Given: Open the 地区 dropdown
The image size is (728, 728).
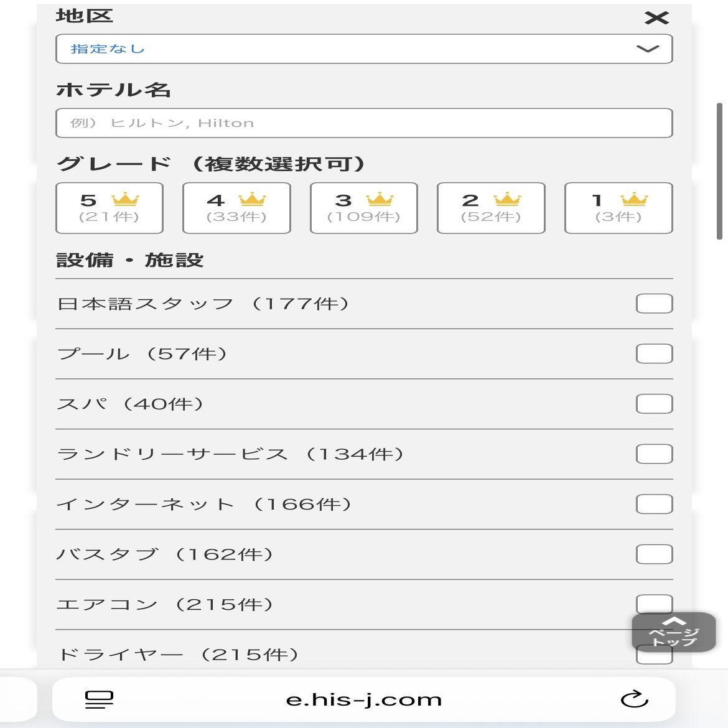Looking at the screenshot, I should tap(364, 49).
